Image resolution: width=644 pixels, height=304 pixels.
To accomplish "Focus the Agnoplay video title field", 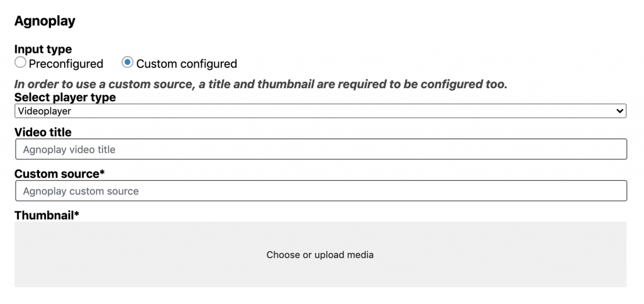I will [x=321, y=149].
